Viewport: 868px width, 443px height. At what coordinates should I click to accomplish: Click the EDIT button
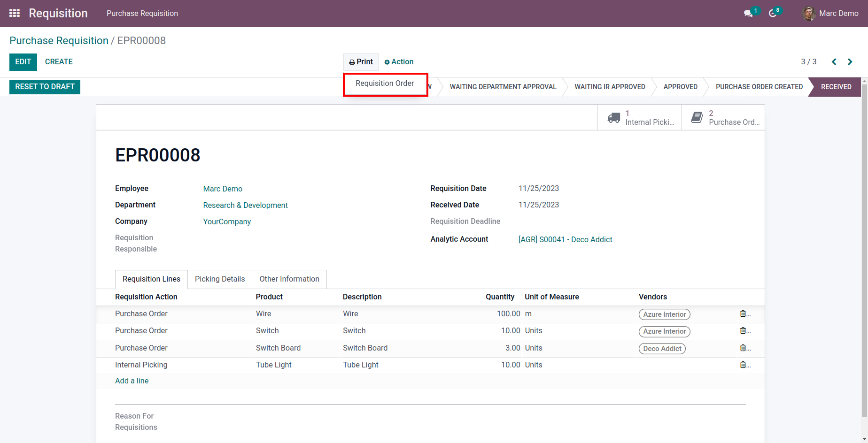click(x=23, y=62)
